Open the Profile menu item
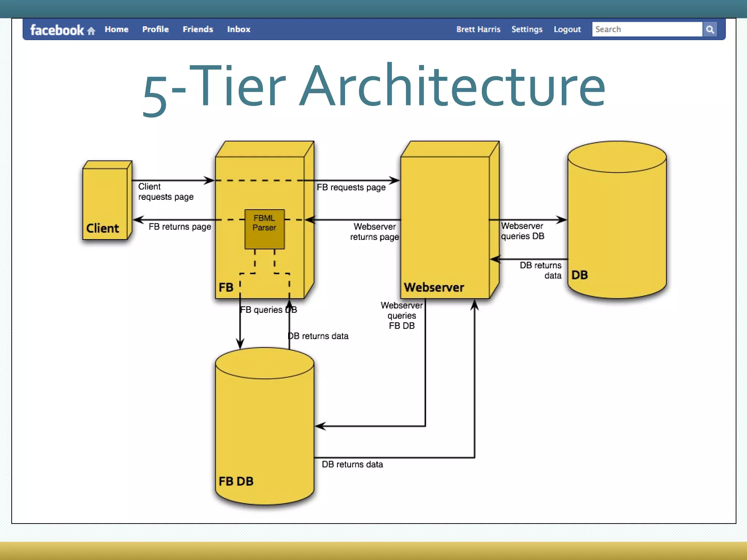 (155, 29)
